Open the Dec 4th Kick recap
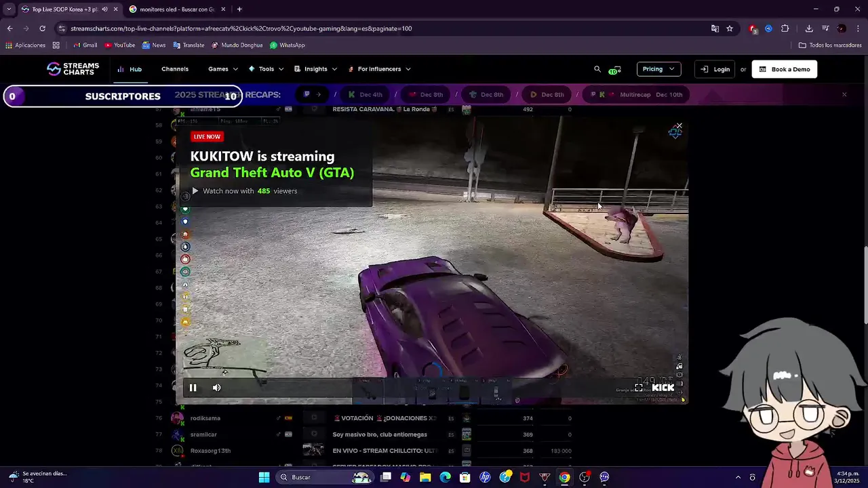 click(365, 95)
